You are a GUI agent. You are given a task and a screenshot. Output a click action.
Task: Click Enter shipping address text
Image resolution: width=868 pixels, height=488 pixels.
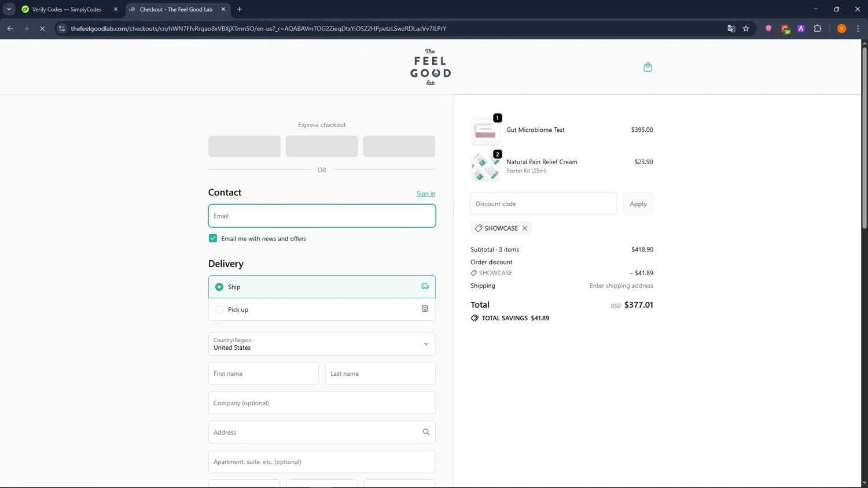(x=621, y=286)
